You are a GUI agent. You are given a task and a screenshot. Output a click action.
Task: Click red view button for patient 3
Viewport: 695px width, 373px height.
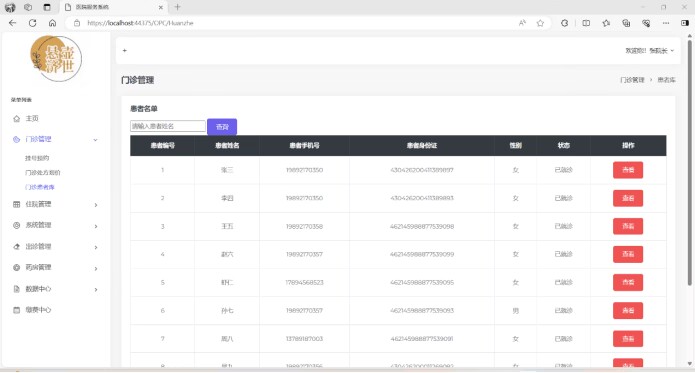[628, 226]
